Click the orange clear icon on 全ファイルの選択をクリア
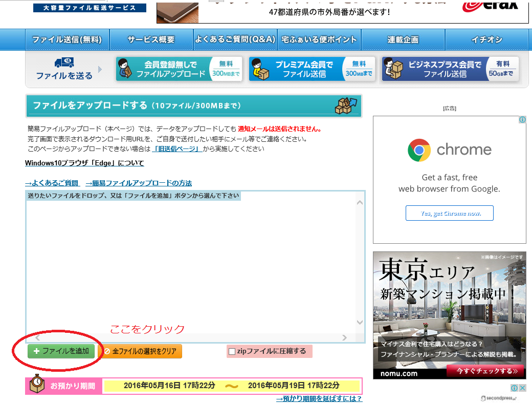The image size is (532, 403). pos(107,351)
